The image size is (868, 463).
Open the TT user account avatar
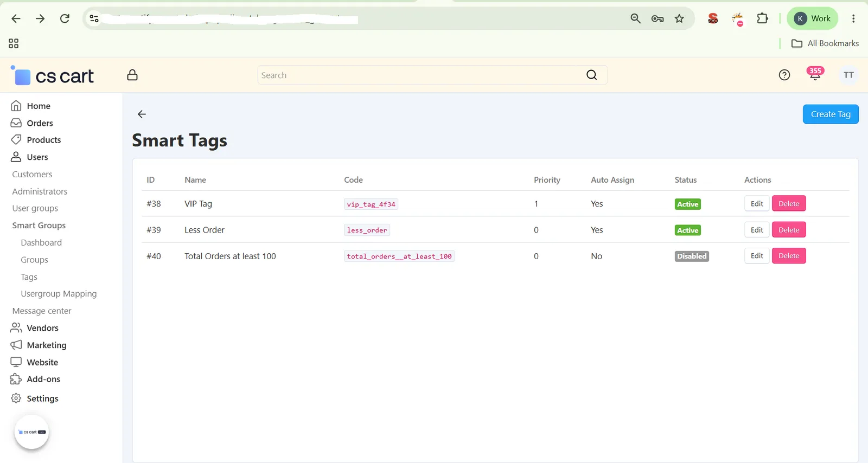click(x=848, y=75)
